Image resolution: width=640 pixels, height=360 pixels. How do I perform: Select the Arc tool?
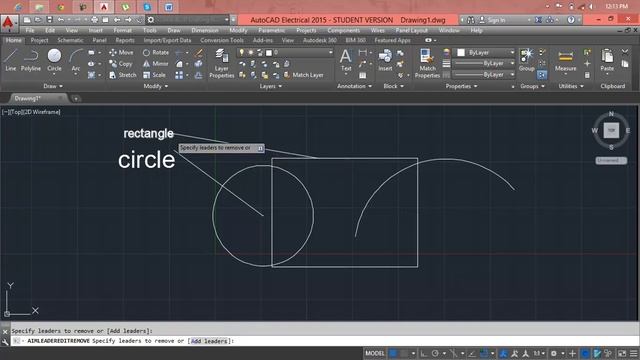click(76, 60)
